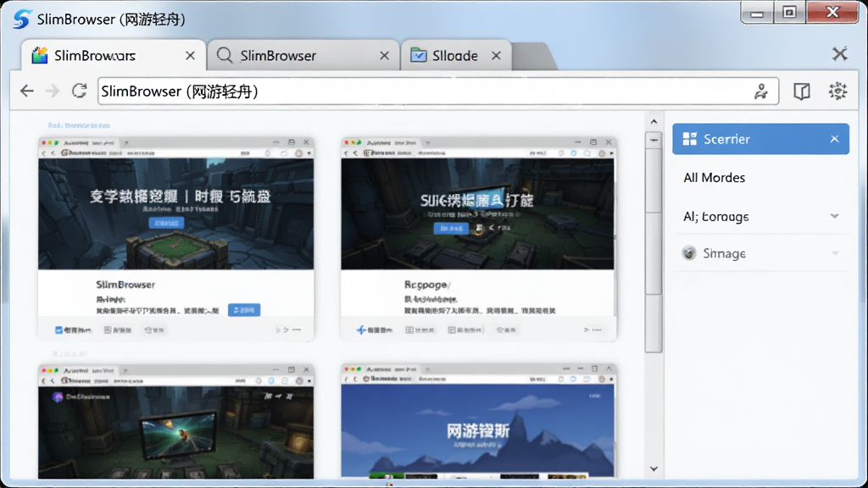Switch to the SlimBrowcars tab
Screen dimensions: 868x488
pos(114,55)
